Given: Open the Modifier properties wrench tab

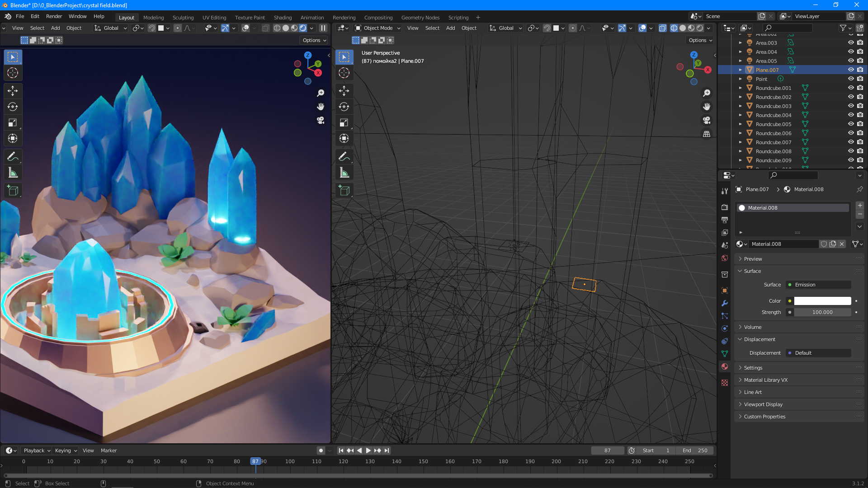Looking at the screenshot, I should tap(725, 303).
